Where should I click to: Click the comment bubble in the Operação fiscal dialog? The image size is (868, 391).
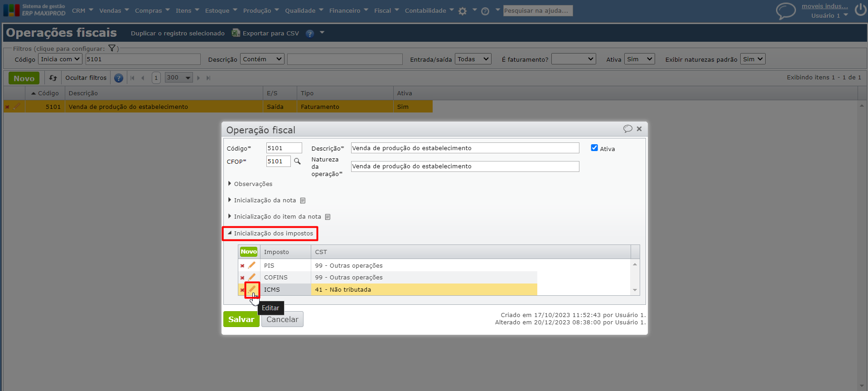[627, 129]
